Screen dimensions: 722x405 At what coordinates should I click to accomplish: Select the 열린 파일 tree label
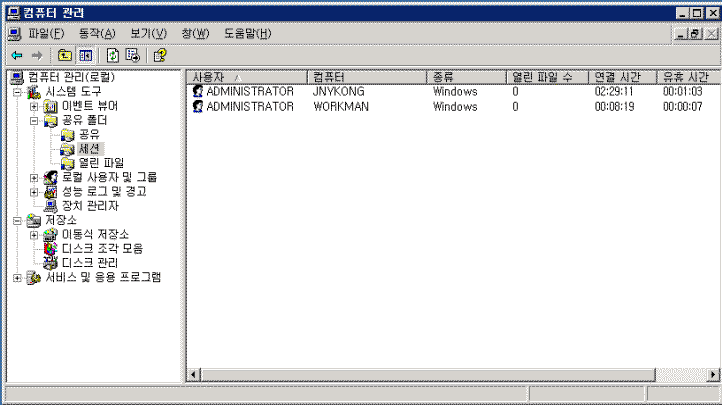tap(101, 163)
